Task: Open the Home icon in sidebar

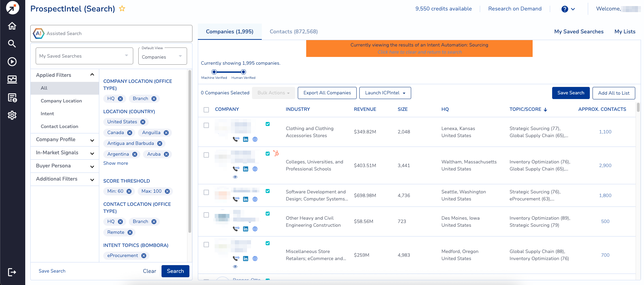Action: click(x=12, y=26)
